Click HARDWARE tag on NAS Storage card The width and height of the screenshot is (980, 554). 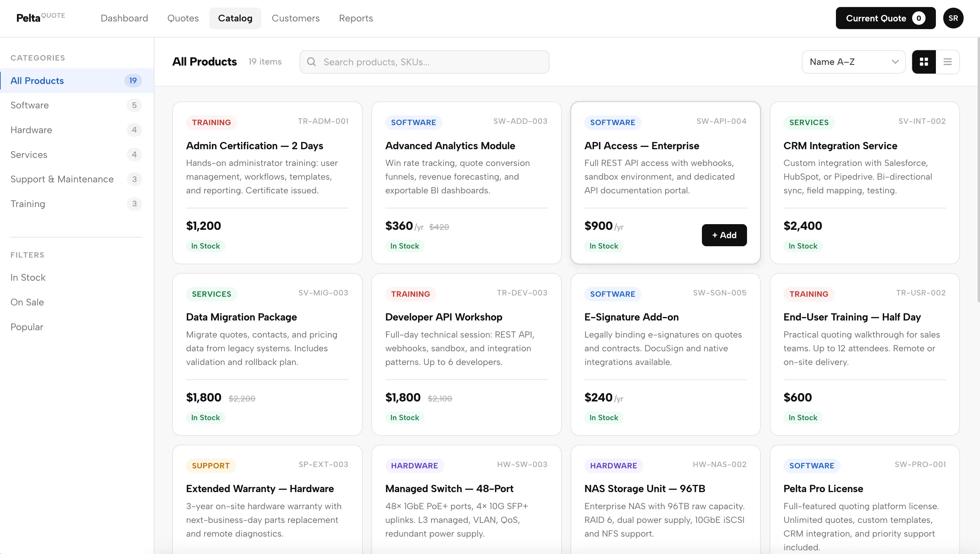click(613, 466)
